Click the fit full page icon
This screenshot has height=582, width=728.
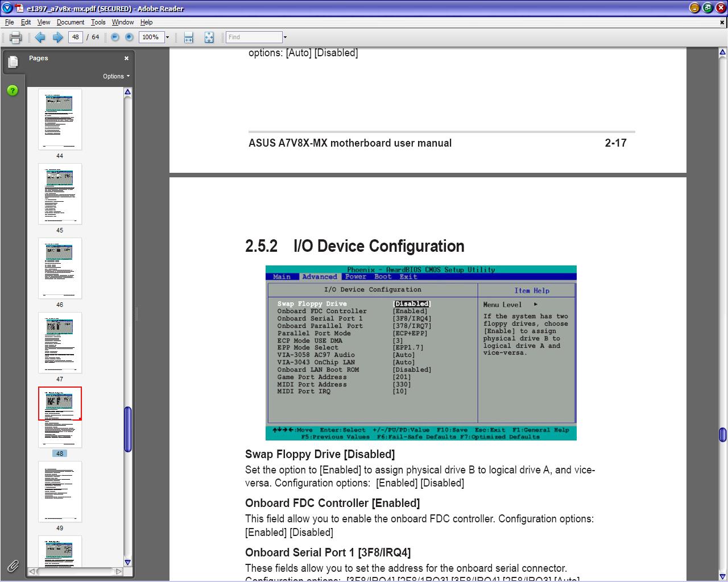[209, 38]
